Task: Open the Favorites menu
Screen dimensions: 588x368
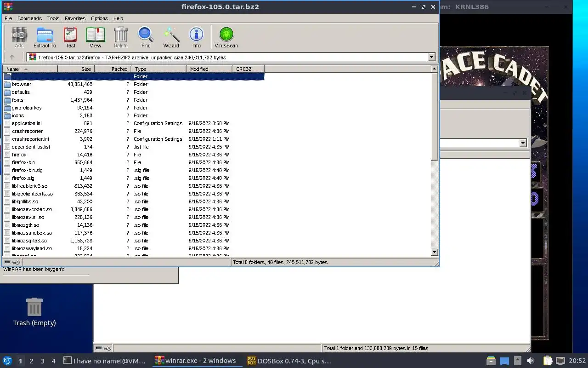Action: click(75, 18)
